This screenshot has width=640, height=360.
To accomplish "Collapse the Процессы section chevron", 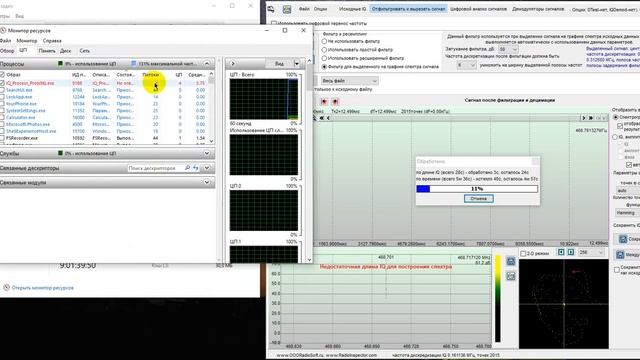I will (x=207, y=64).
